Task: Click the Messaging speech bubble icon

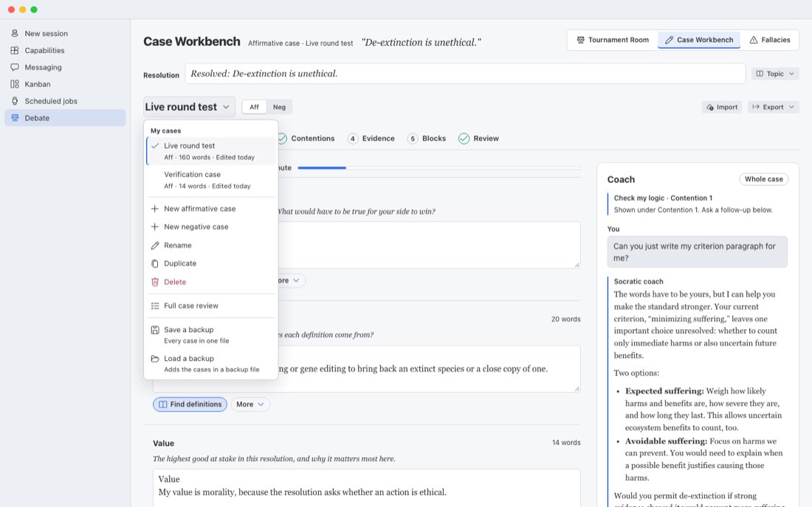Action: (x=15, y=67)
